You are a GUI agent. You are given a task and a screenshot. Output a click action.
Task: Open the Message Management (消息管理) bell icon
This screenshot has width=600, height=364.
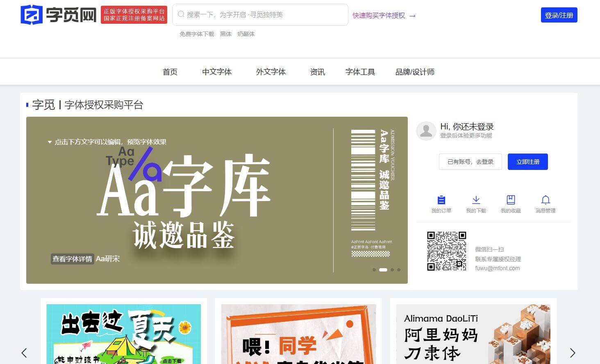545,200
